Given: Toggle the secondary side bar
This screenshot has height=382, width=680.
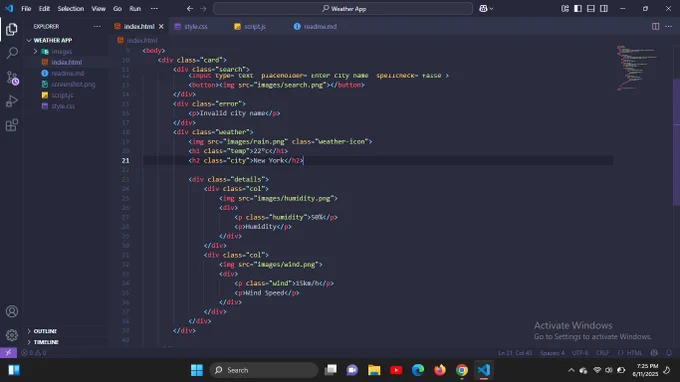Looking at the screenshot, I should pos(604,8).
